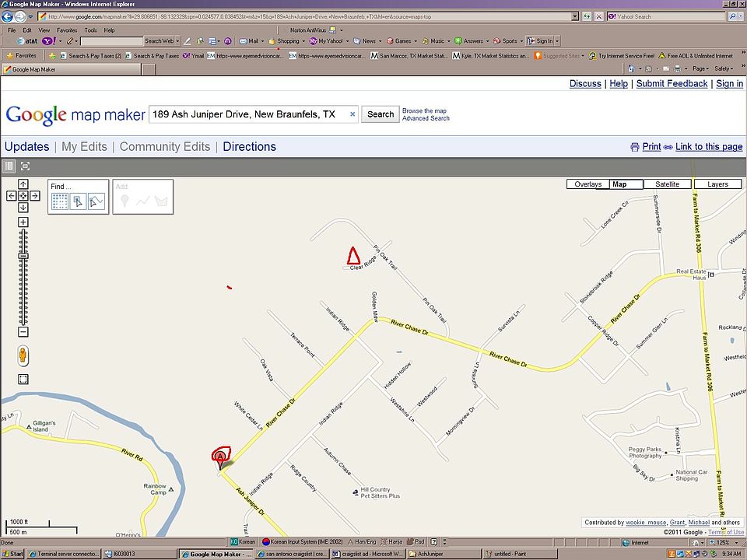Open the News toolbar dropdown
The image size is (747, 560).
coord(381,41)
